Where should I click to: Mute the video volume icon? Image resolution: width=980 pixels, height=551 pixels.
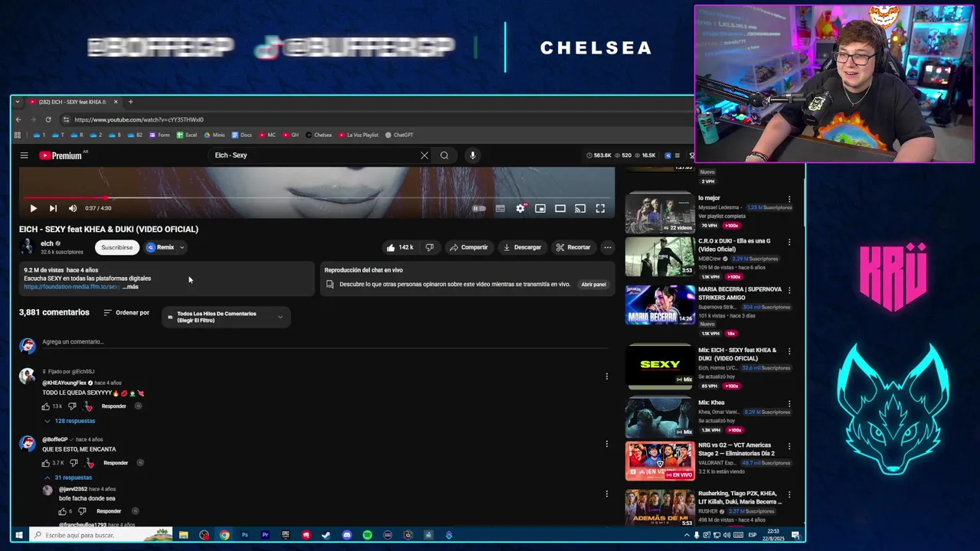pos(73,208)
